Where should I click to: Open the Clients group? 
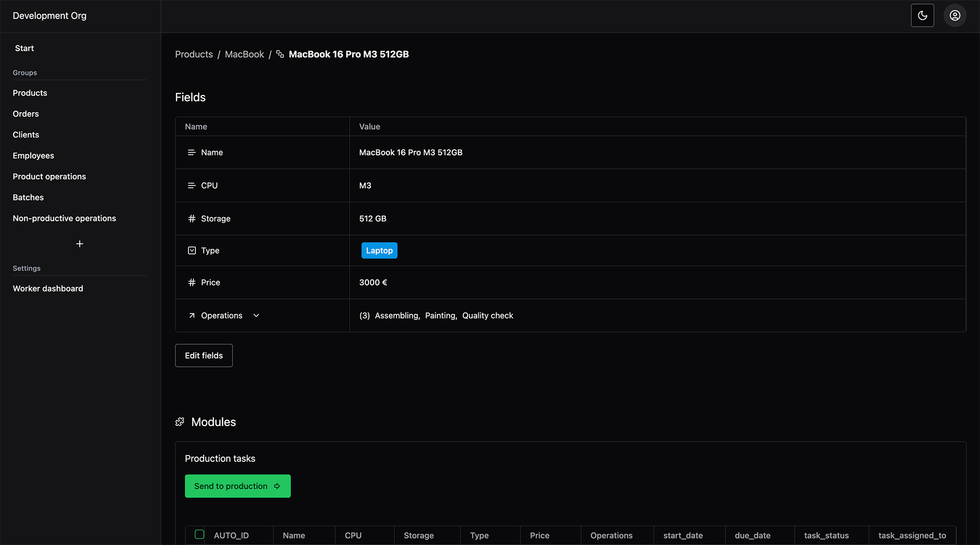point(26,135)
